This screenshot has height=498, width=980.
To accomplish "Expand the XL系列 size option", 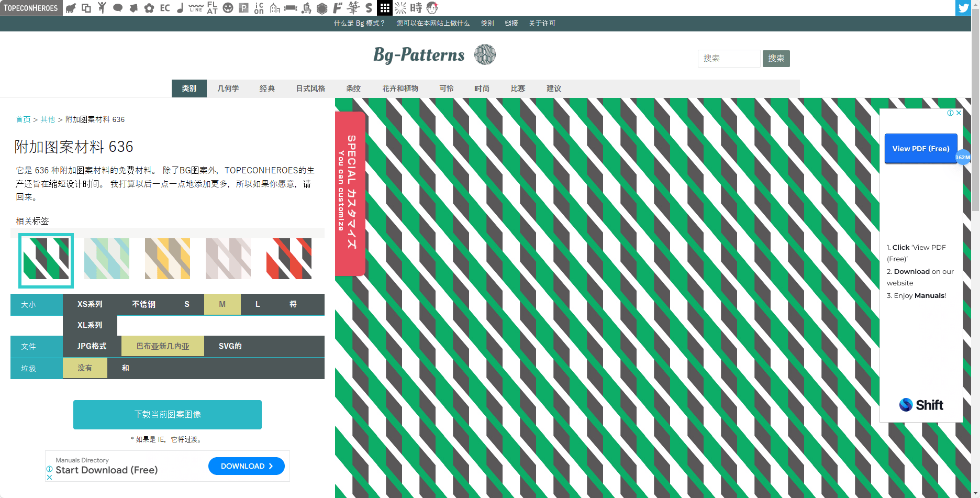I will point(90,325).
